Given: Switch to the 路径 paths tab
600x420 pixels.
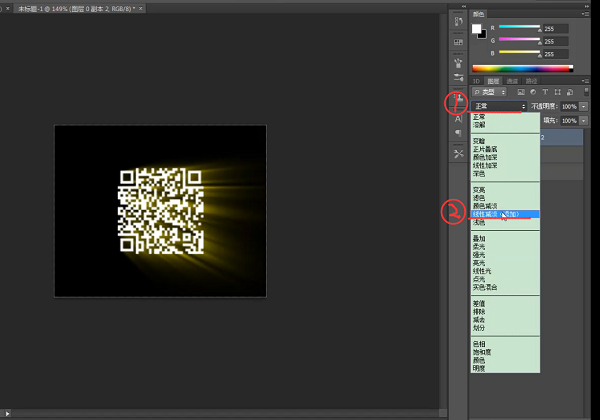Looking at the screenshot, I should (x=531, y=81).
